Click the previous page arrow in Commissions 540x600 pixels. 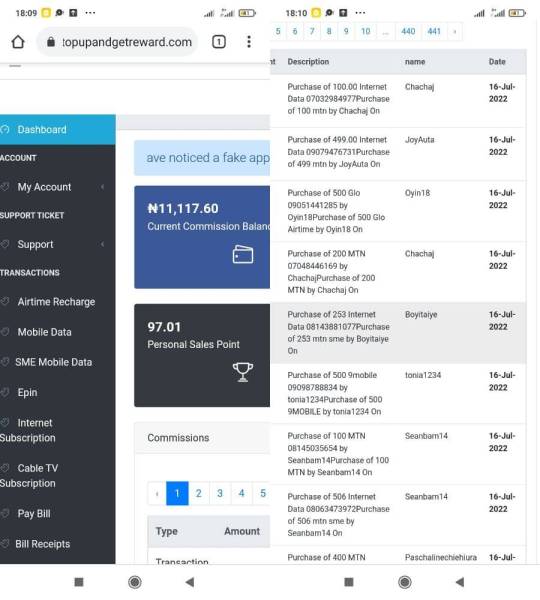click(157, 493)
